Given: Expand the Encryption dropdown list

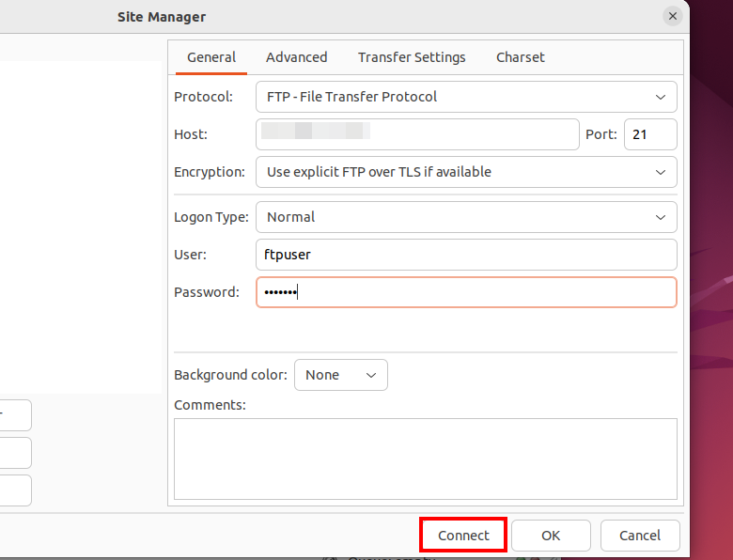Looking at the screenshot, I should pos(466,172).
